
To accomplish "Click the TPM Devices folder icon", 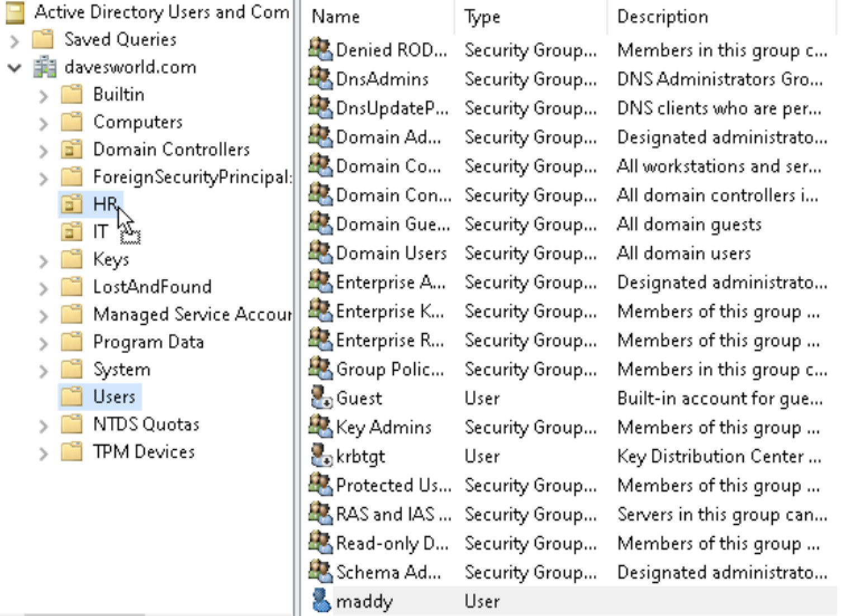I will click(x=72, y=452).
